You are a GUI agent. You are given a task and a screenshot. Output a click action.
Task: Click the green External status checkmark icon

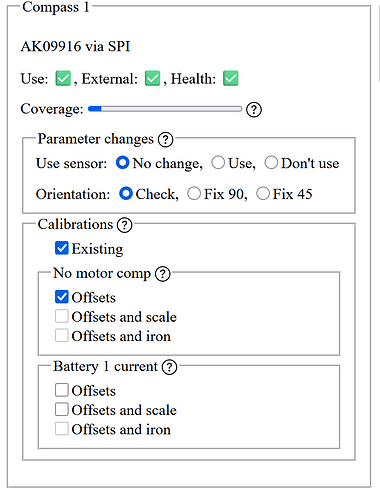click(152, 78)
